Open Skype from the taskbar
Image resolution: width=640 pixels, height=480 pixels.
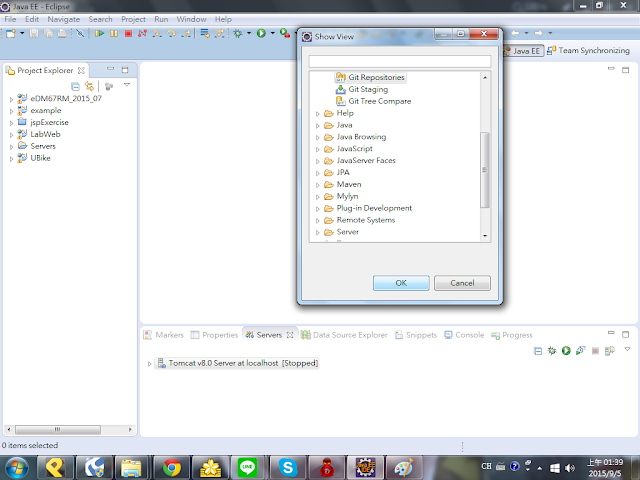tap(287, 468)
